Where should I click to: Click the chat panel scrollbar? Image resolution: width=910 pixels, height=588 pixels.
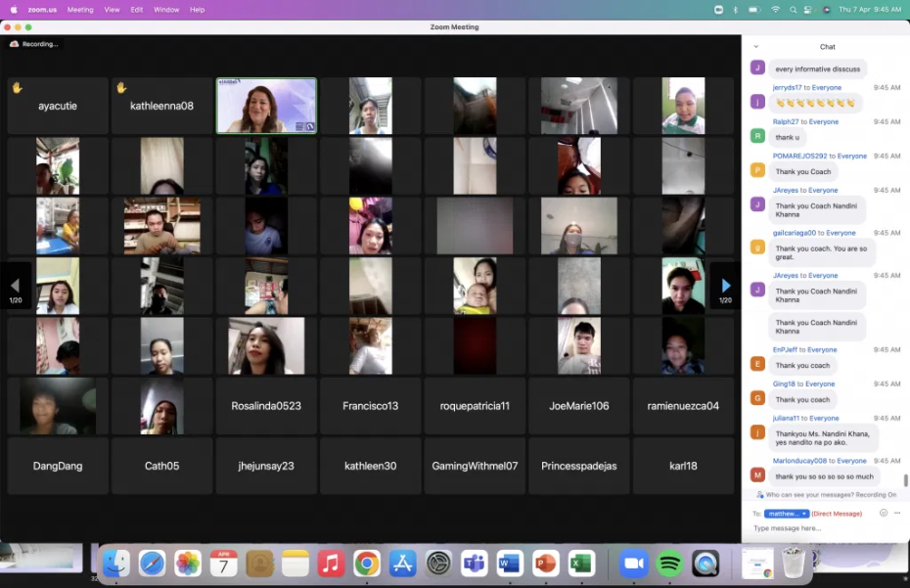tap(905, 480)
